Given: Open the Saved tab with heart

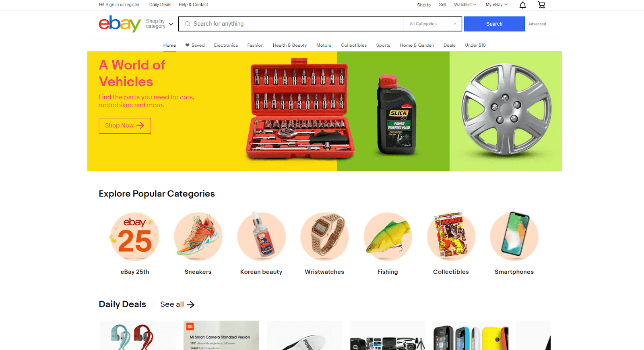Looking at the screenshot, I should click(x=195, y=45).
